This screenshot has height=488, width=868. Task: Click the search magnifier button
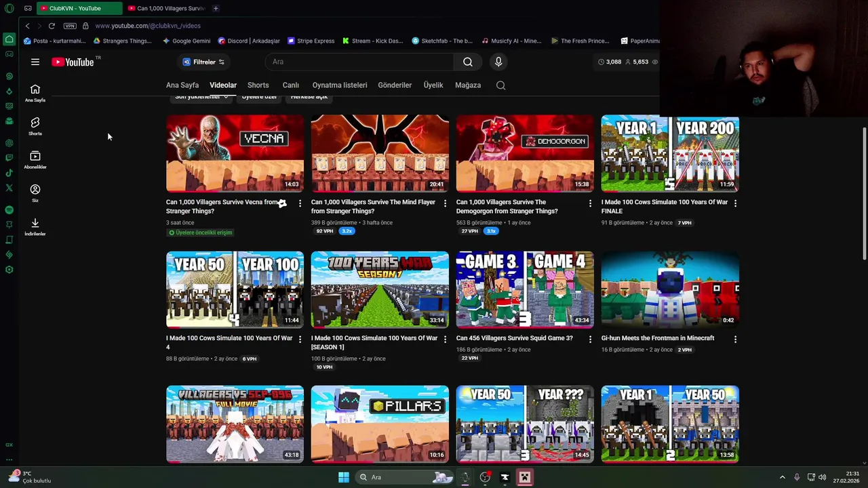[x=468, y=62]
